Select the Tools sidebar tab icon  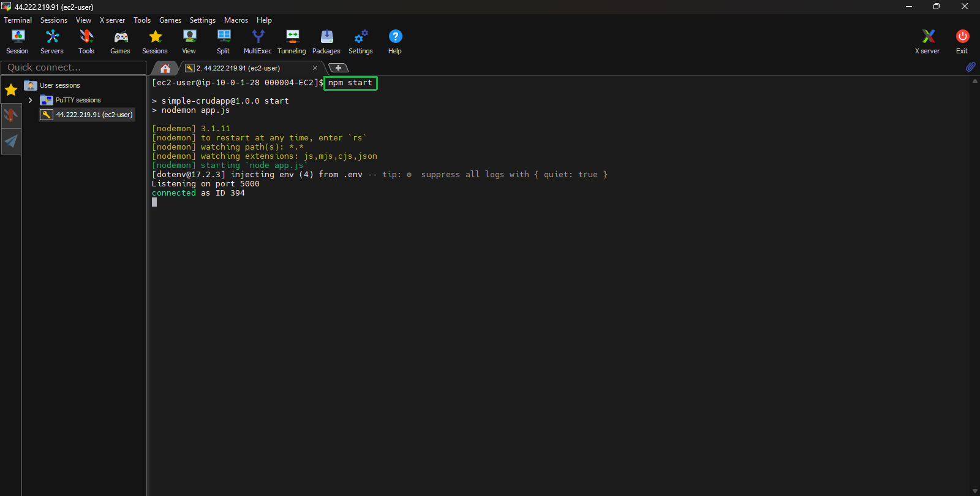click(11, 115)
